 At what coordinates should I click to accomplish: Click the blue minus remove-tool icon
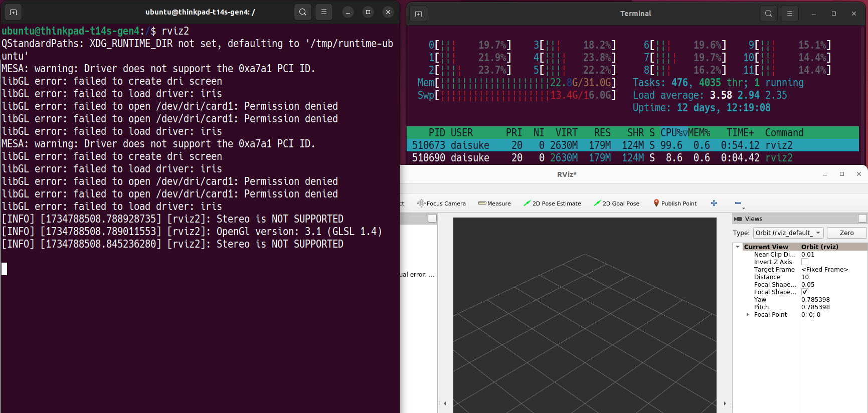pos(738,203)
